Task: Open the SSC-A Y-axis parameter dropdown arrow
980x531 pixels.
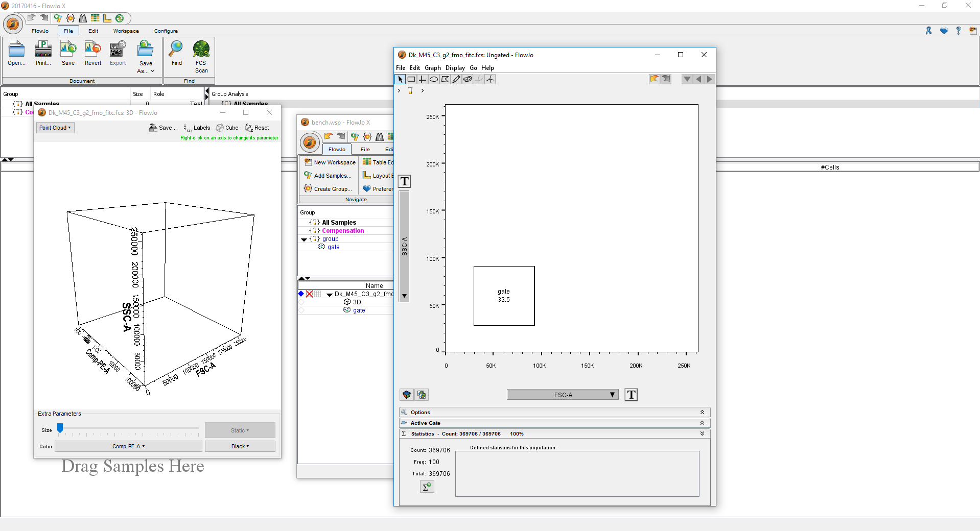Action: [404, 296]
